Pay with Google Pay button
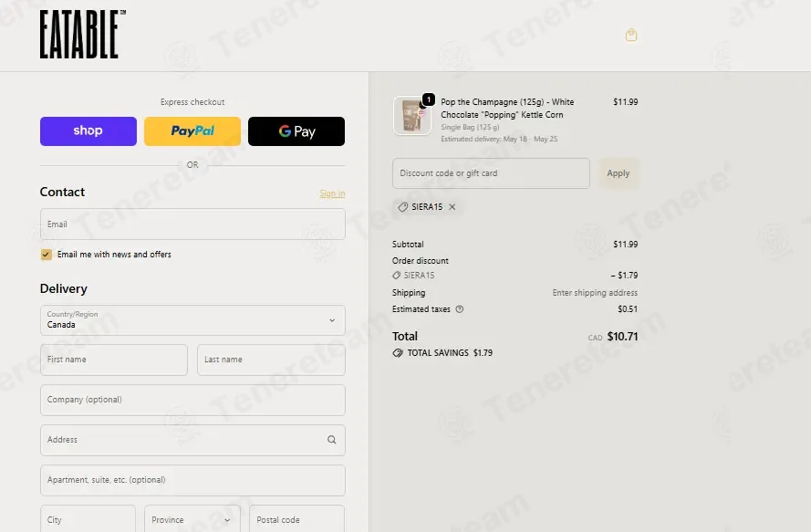The width and height of the screenshot is (811, 532). (x=296, y=130)
